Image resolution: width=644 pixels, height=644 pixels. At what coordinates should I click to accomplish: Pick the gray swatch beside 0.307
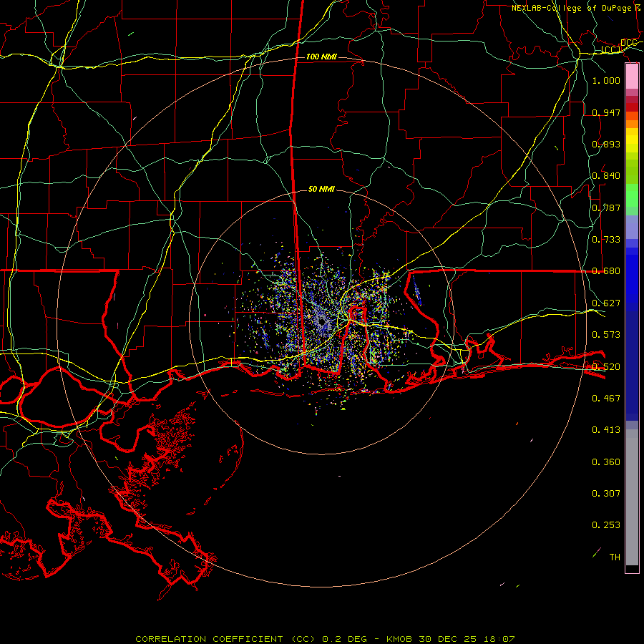point(632,497)
